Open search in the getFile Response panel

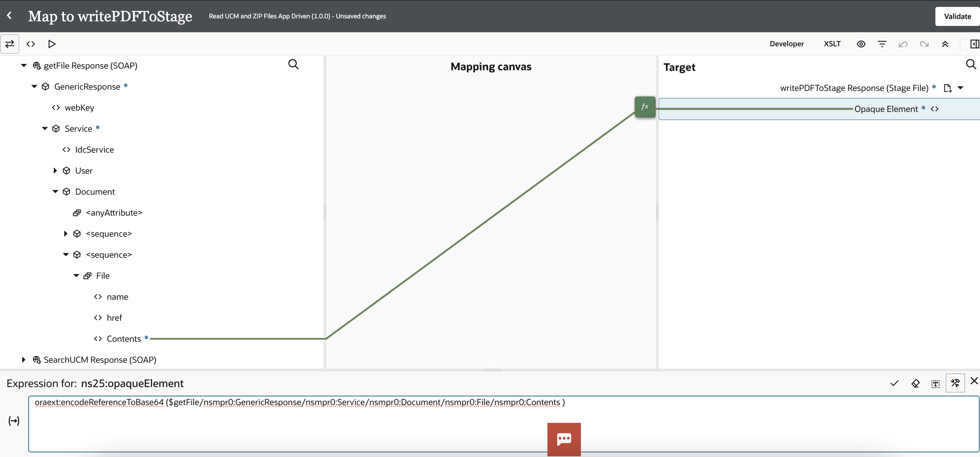293,64
